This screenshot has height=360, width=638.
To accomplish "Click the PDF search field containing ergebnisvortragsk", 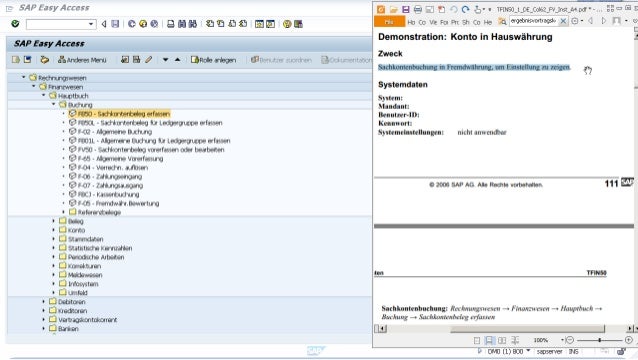I will pos(533,21).
